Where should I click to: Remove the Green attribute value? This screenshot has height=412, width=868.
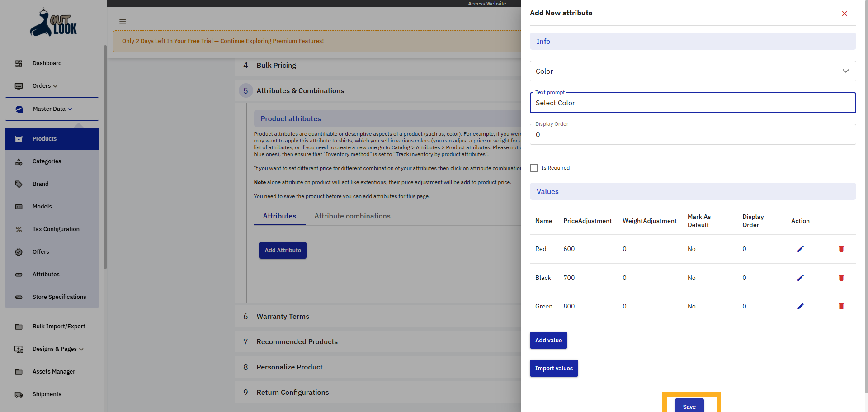coord(841,306)
